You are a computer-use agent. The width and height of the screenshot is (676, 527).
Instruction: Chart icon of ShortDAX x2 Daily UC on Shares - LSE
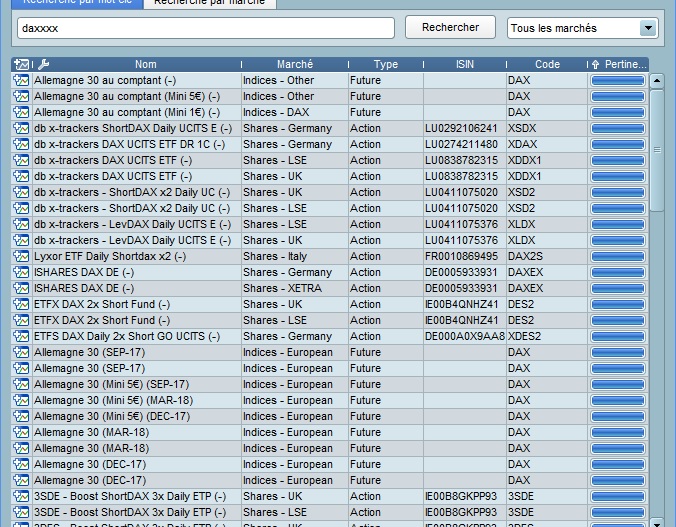tap(21, 208)
